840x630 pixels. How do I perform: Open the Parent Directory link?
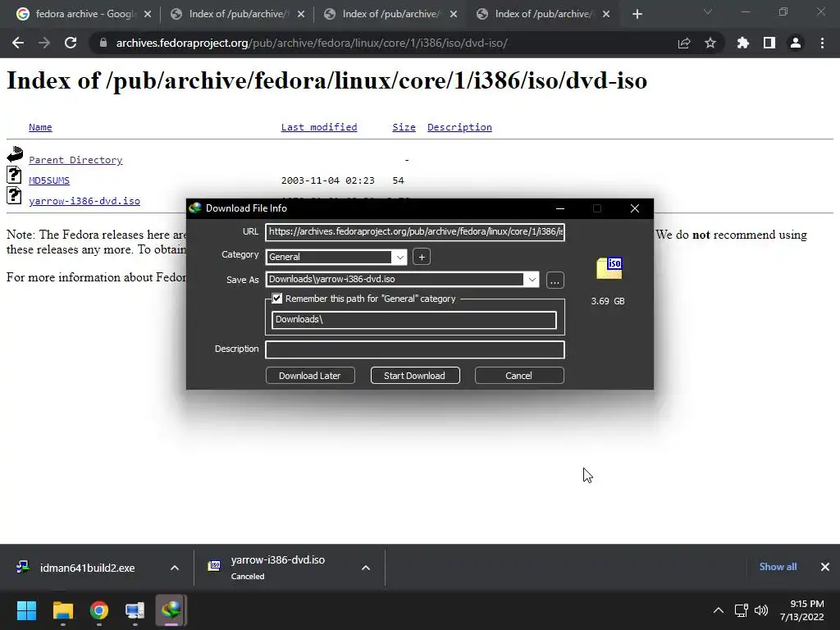[x=75, y=160]
